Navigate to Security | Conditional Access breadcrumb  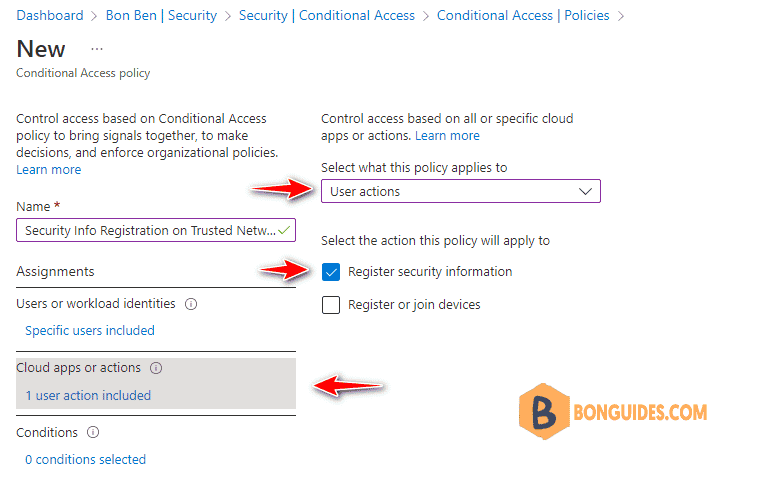coord(327,15)
